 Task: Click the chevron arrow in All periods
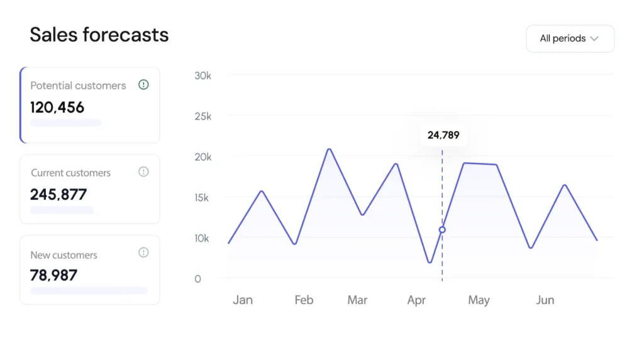click(x=594, y=38)
